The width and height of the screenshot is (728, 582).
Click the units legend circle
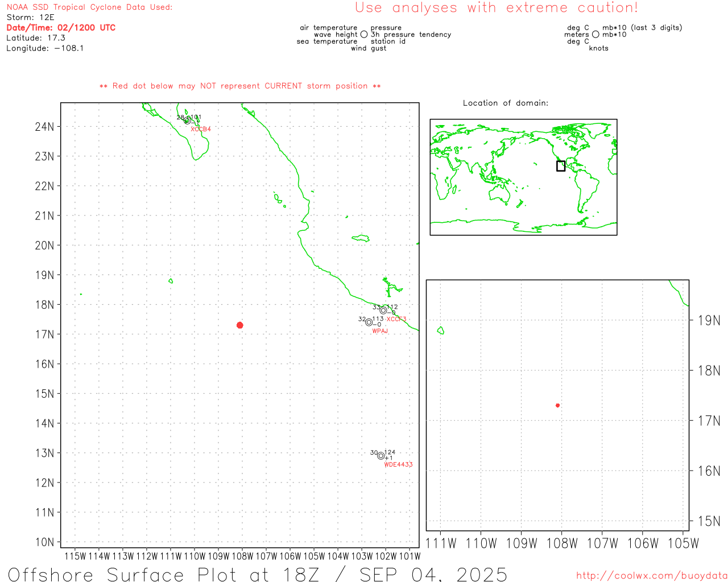point(595,34)
